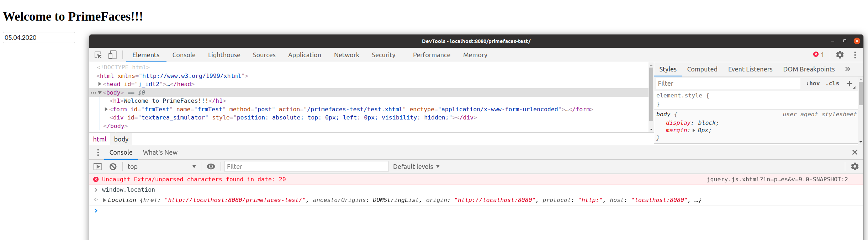The image size is (868, 240).
Task: Select the div textarea_simulator node
Action: click(x=293, y=118)
